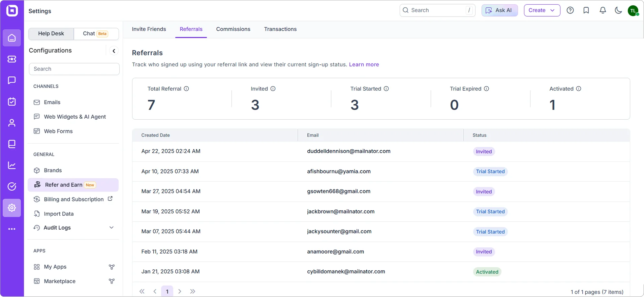The width and height of the screenshot is (644, 297).
Task: Go to the first referrals page
Action: (x=142, y=291)
